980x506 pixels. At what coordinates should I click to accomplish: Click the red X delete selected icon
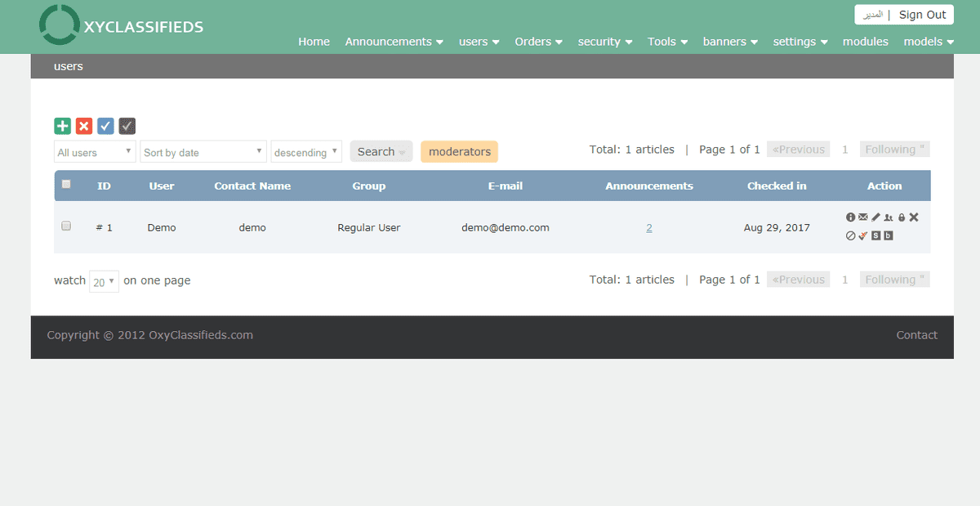[84, 126]
